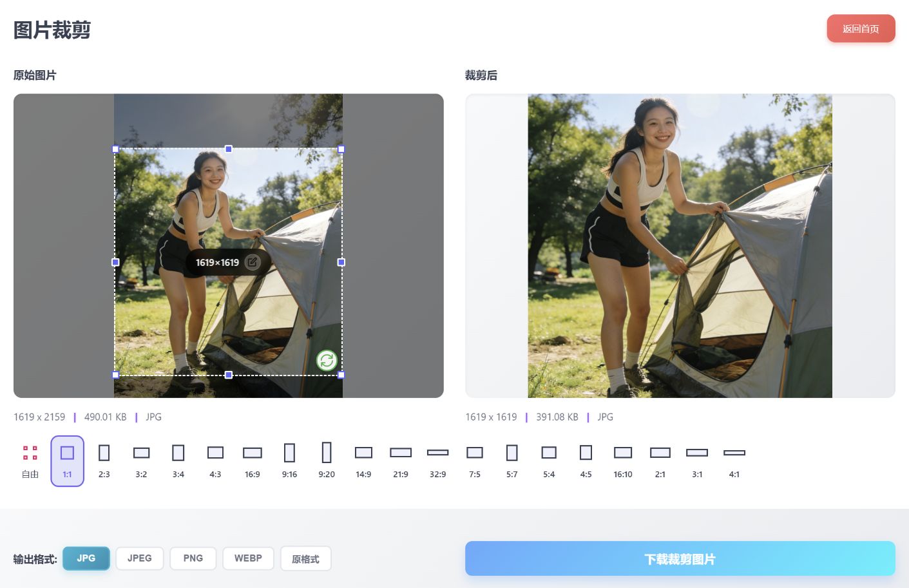The height and width of the screenshot is (588, 909).
Task: Click the cropped result preview image
Action: point(680,246)
